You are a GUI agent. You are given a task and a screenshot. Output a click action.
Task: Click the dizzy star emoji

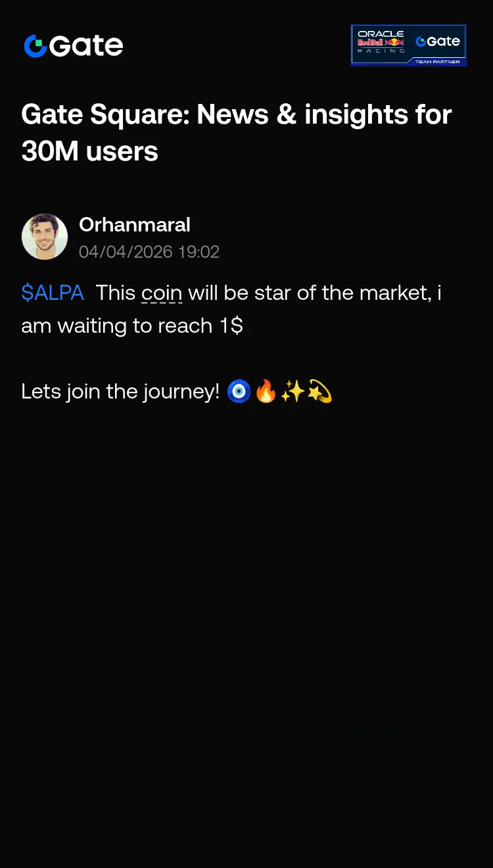[x=319, y=392]
